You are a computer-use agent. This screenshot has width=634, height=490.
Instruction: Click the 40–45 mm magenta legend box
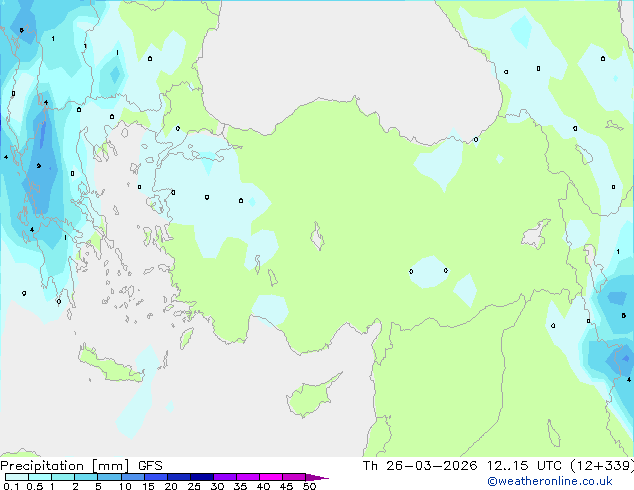pyautogui.click(x=271, y=477)
